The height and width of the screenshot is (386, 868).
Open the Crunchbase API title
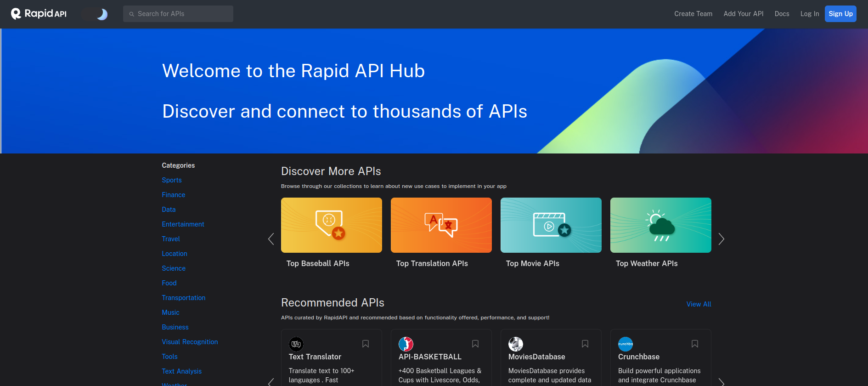point(639,357)
